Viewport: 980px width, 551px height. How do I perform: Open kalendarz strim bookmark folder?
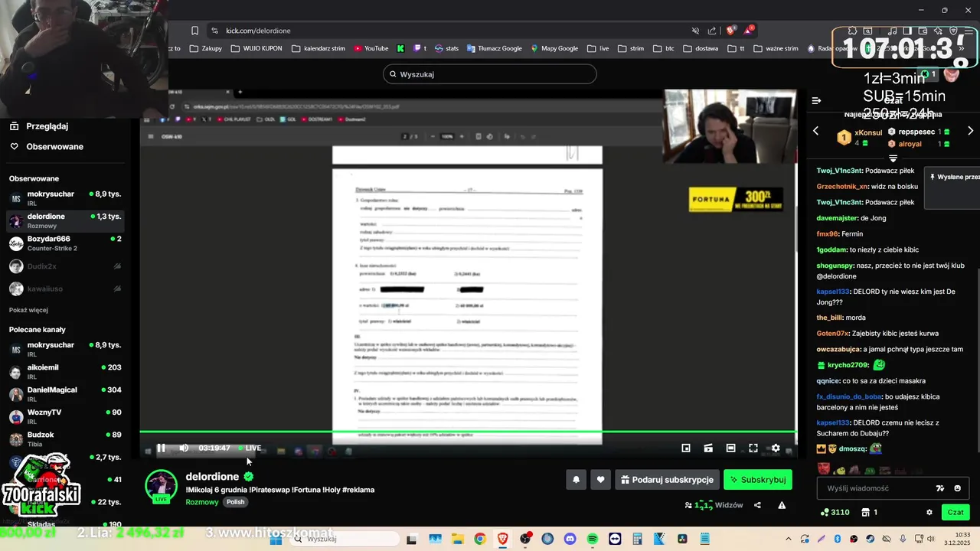[x=318, y=48]
